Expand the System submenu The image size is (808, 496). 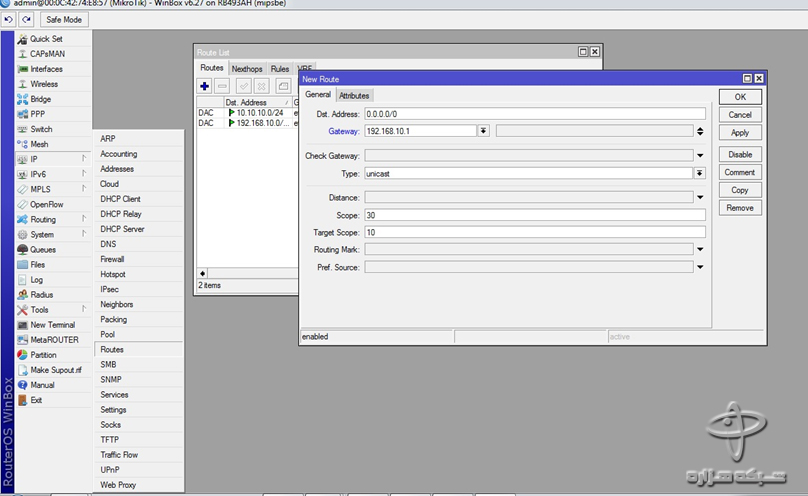click(54, 234)
